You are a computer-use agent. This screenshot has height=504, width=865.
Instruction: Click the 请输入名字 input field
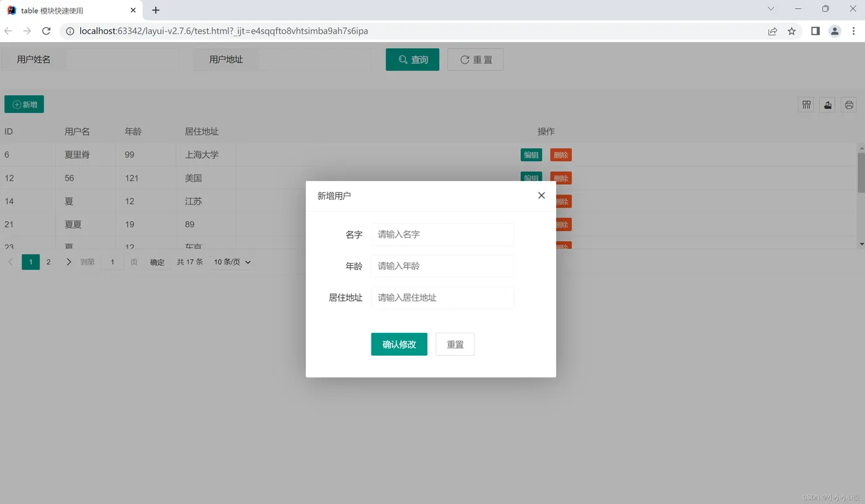point(442,234)
